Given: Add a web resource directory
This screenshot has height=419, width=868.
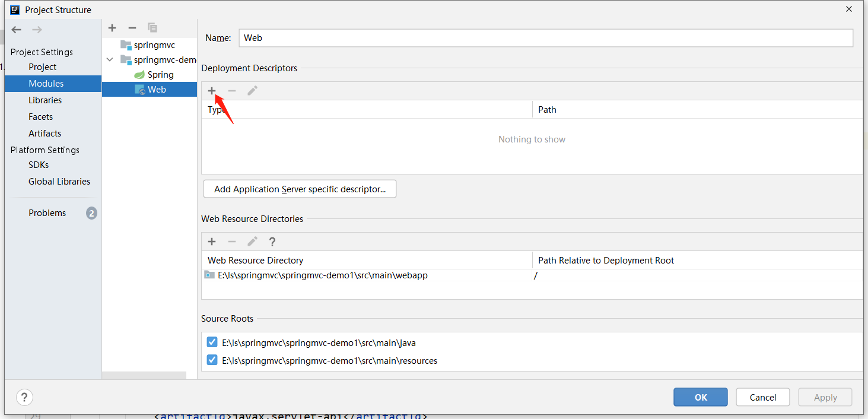Looking at the screenshot, I should 212,242.
